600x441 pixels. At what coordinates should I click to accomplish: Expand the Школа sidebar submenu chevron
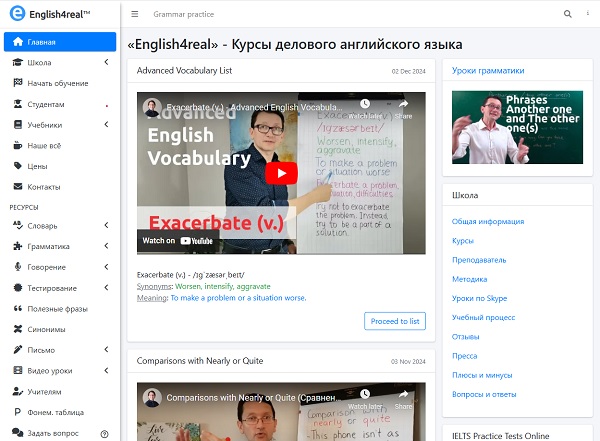click(x=106, y=62)
